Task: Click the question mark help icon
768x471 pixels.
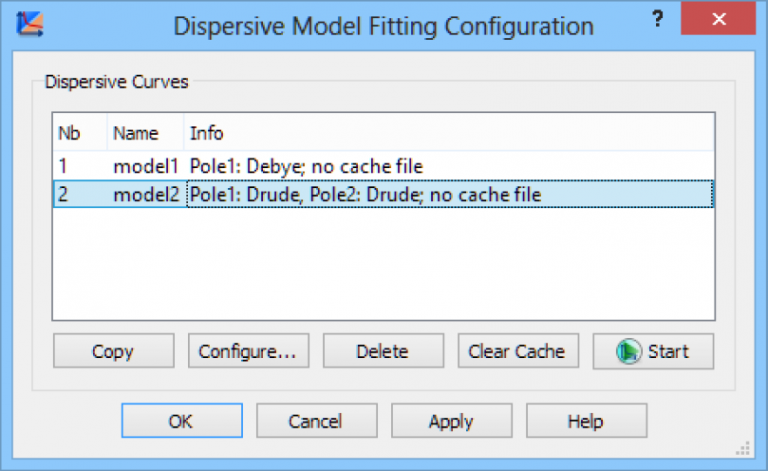Action: coord(658,19)
